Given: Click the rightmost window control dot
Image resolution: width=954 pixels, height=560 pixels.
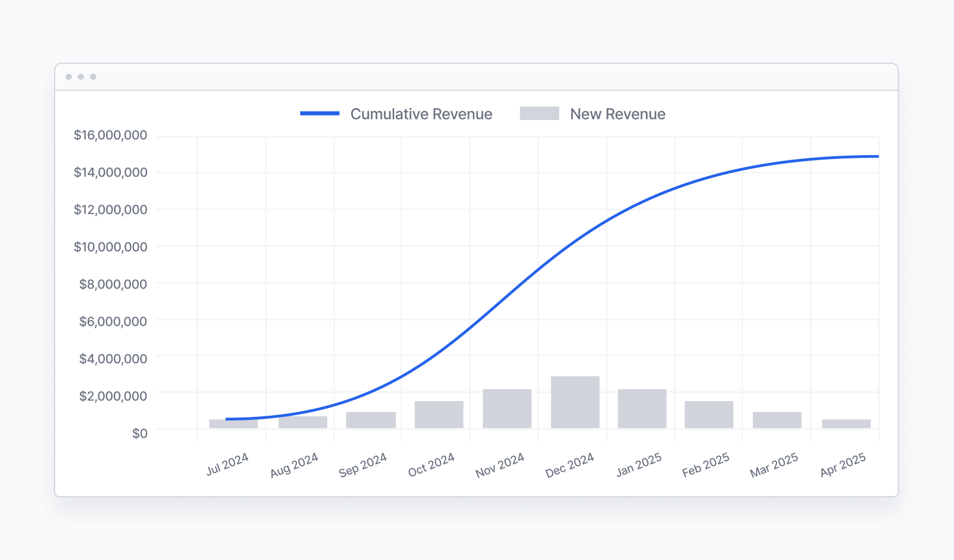Looking at the screenshot, I should tap(92, 76).
